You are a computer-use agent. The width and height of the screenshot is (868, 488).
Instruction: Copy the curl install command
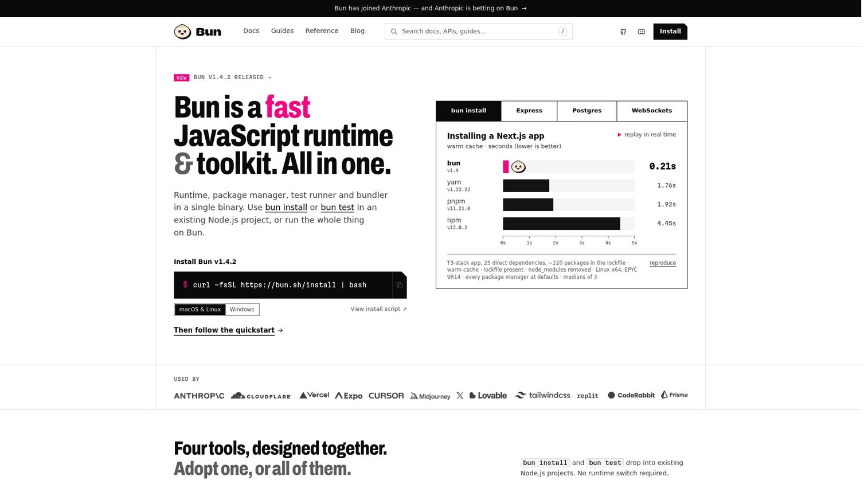pos(400,285)
